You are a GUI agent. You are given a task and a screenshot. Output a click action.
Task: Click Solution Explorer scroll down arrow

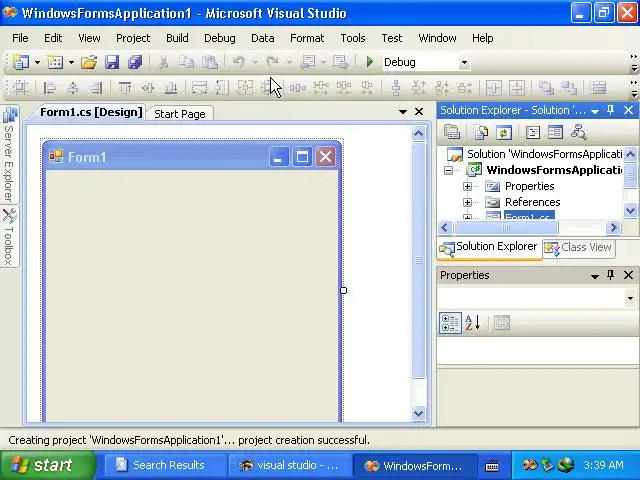click(x=630, y=211)
